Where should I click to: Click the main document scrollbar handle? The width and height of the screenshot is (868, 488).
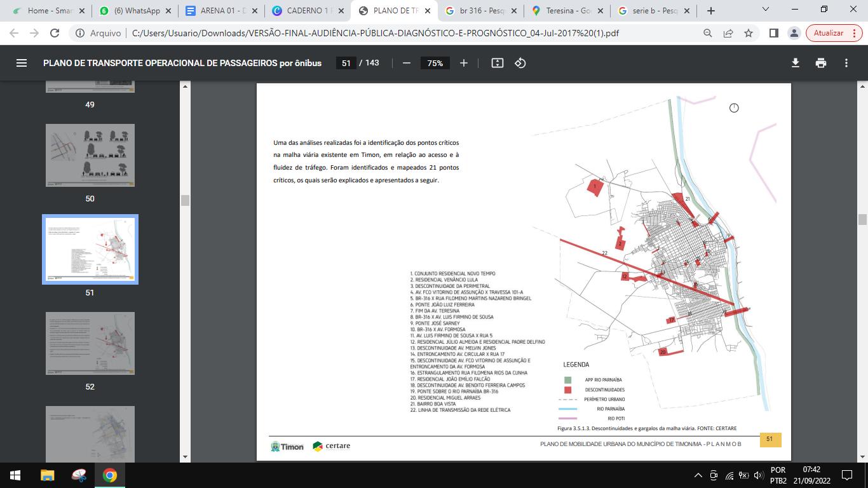(862, 220)
